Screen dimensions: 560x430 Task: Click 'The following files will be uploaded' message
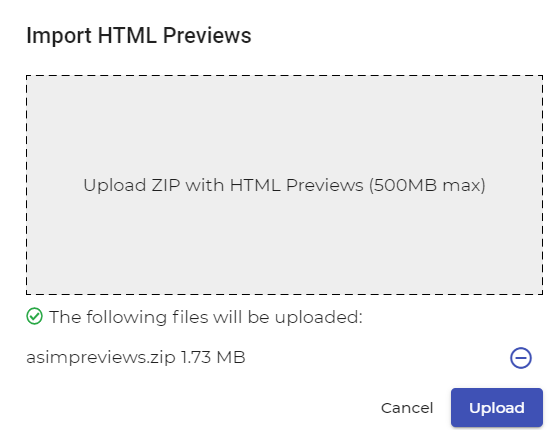(x=206, y=317)
